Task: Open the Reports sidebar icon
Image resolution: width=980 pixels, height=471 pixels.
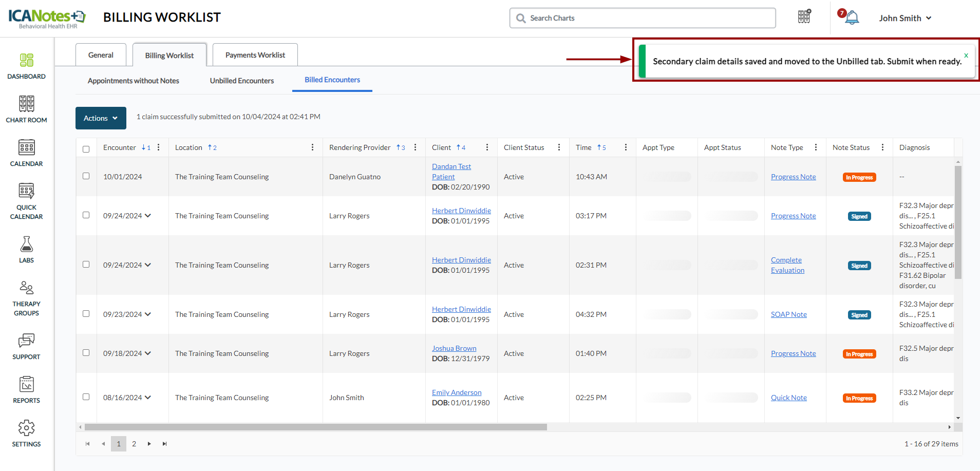Action: click(26, 390)
